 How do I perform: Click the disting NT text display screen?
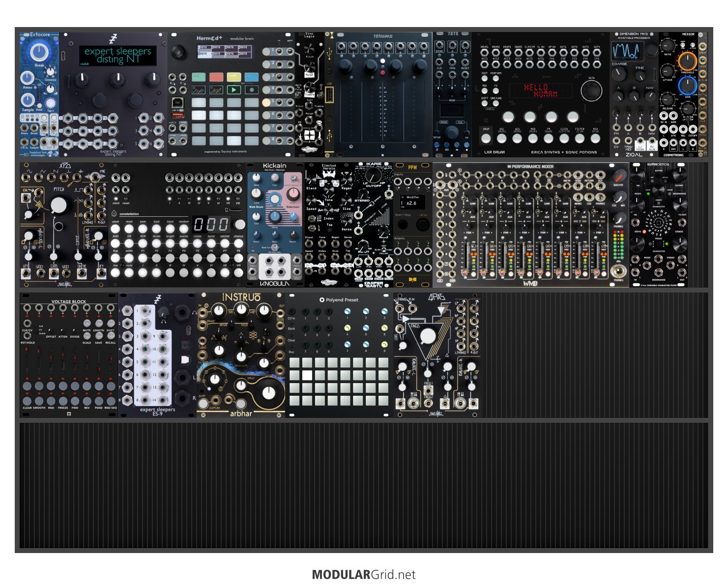117,56
